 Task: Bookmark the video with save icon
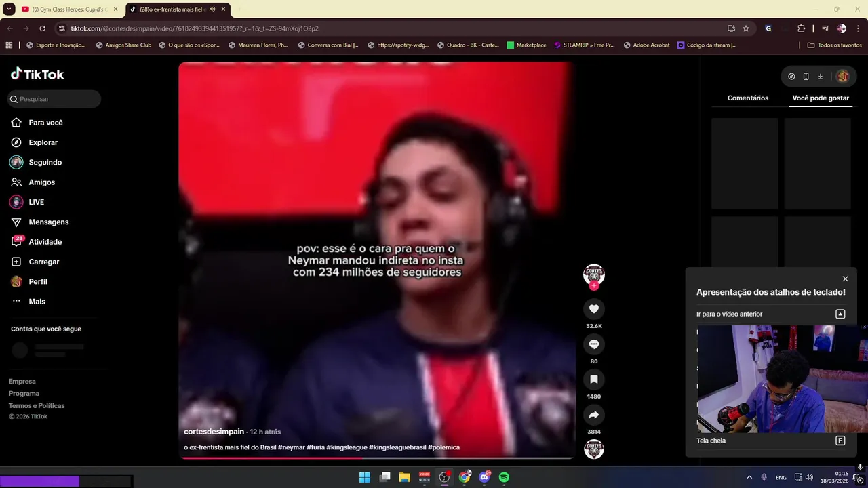coord(594,380)
